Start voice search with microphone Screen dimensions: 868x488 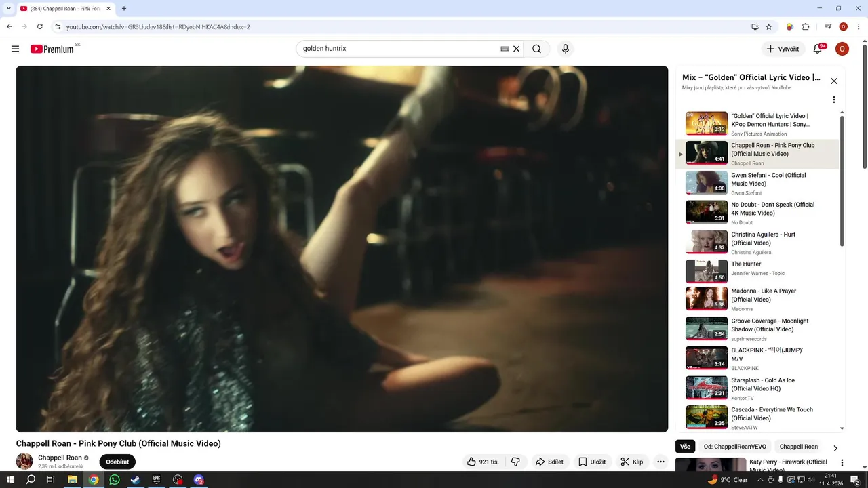click(x=565, y=49)
